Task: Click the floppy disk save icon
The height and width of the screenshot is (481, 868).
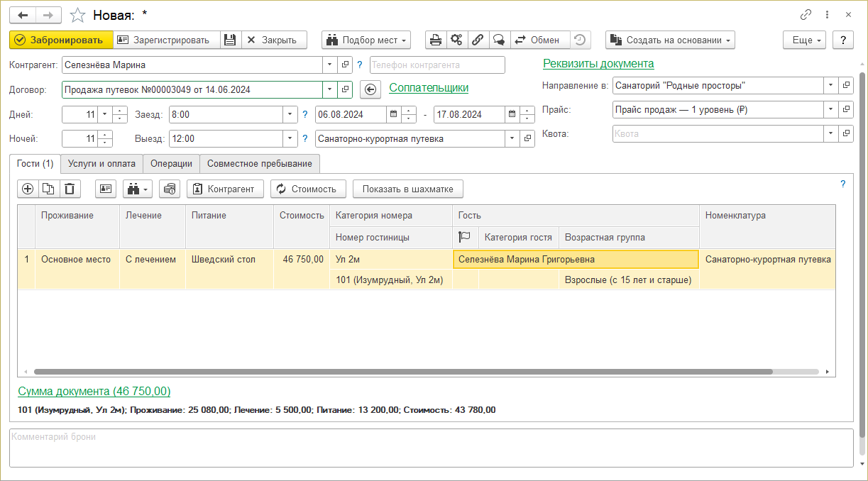Action: (230, 40)
